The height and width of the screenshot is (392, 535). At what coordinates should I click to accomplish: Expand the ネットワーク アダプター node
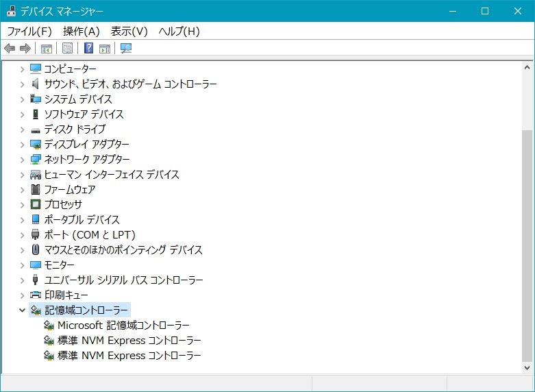coord(22,160)
